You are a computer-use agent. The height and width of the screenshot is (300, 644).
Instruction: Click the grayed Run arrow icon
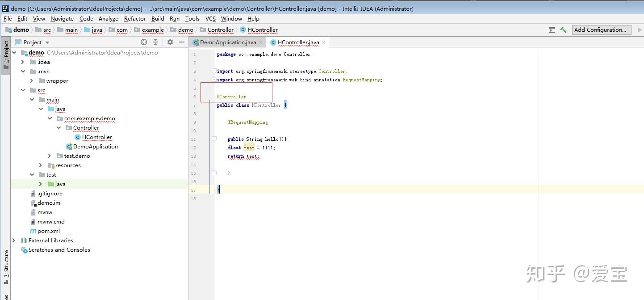point(640,30)
